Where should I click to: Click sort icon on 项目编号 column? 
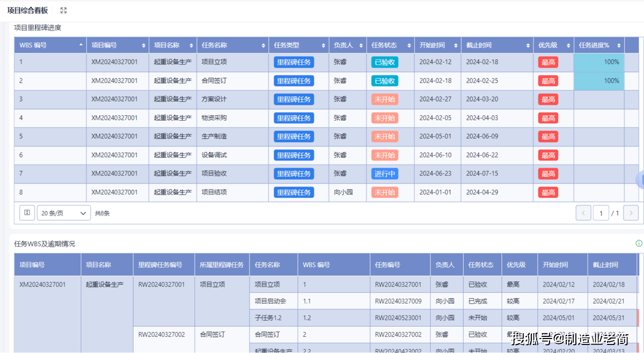pos(143,46)
